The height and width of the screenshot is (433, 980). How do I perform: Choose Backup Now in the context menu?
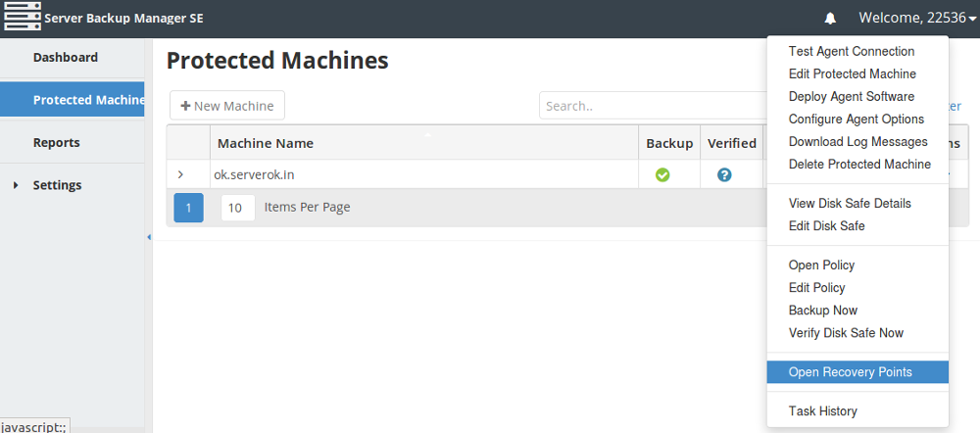point(822,311)
